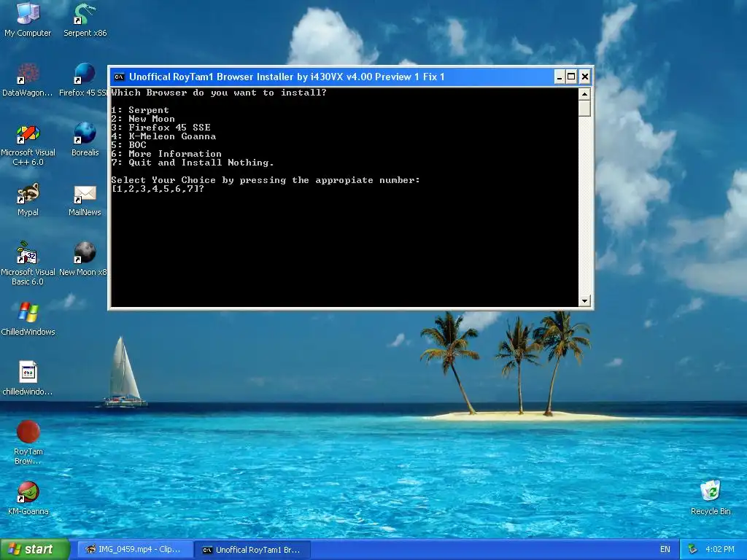Select the Borealis desktop shortcut
The height and width of the screenshot is (560, 747).
click(85, 139)
